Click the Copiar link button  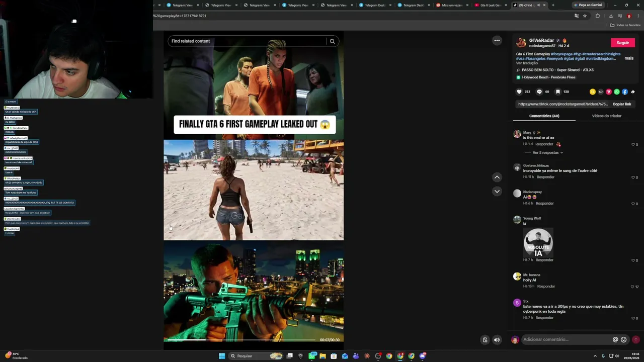(622, 104)
